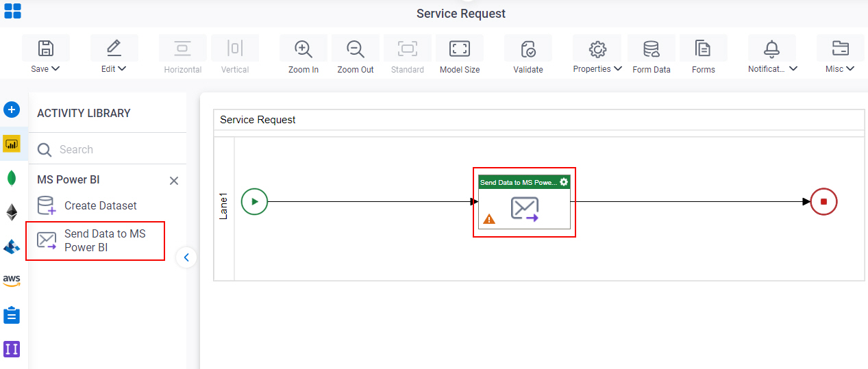Click the MS Power BI category heading
Viewport: 868px width, 369px height.
[x=69, y=180]
